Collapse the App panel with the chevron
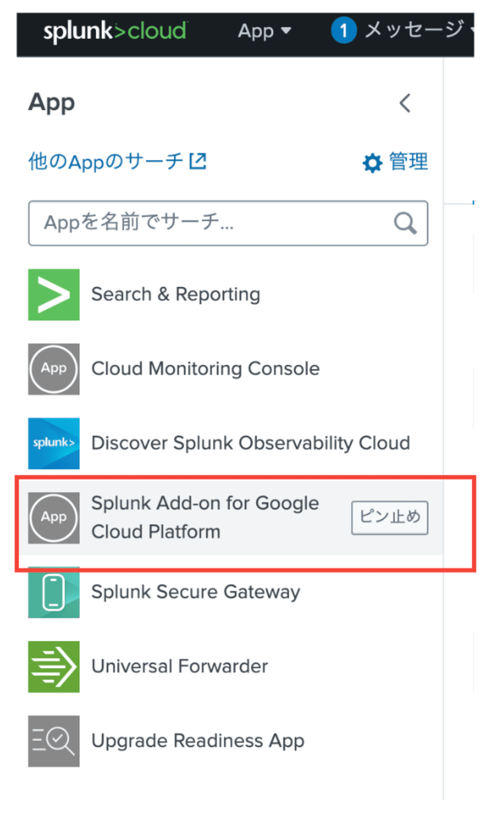 [405, 103]
